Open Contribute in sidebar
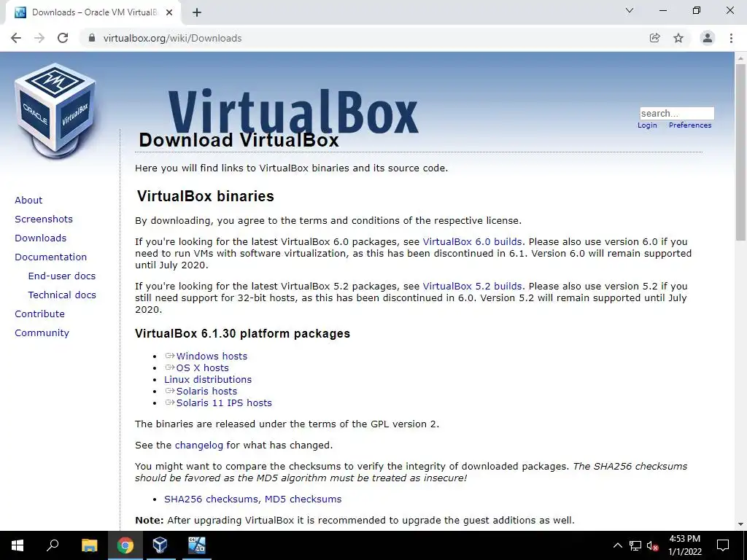This screenshot has height=560, width=747. pyautogui.click(x=39, y=314)
